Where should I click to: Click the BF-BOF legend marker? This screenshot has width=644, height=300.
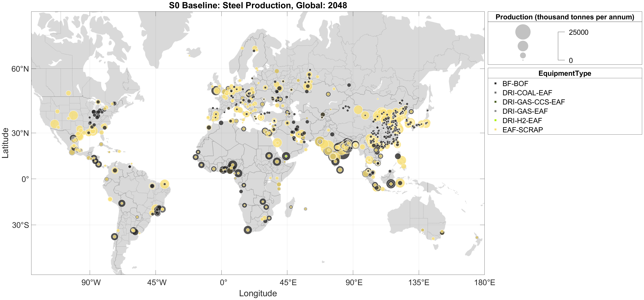coord(495,83)
